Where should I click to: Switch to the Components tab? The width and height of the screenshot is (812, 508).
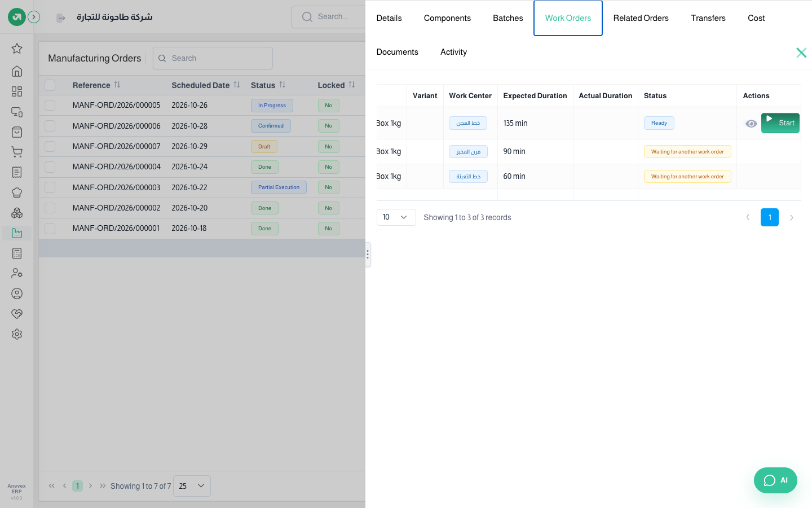[447, 18]
